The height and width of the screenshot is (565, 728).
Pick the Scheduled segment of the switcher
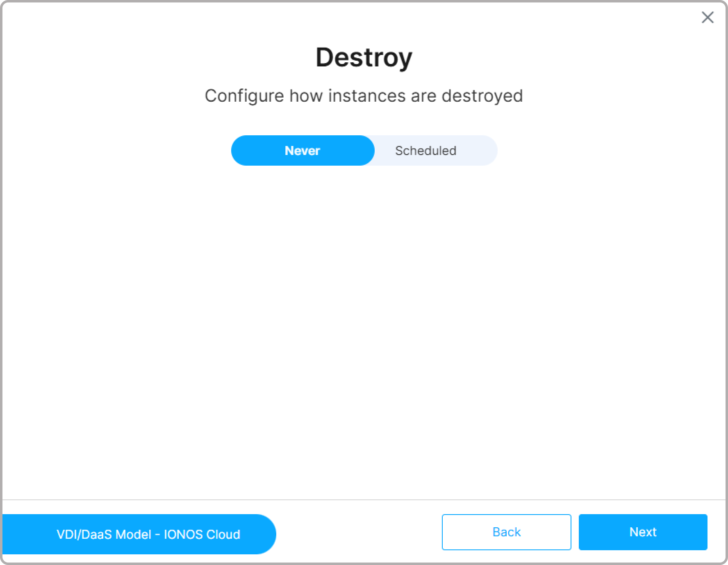(x=425, y=150)
